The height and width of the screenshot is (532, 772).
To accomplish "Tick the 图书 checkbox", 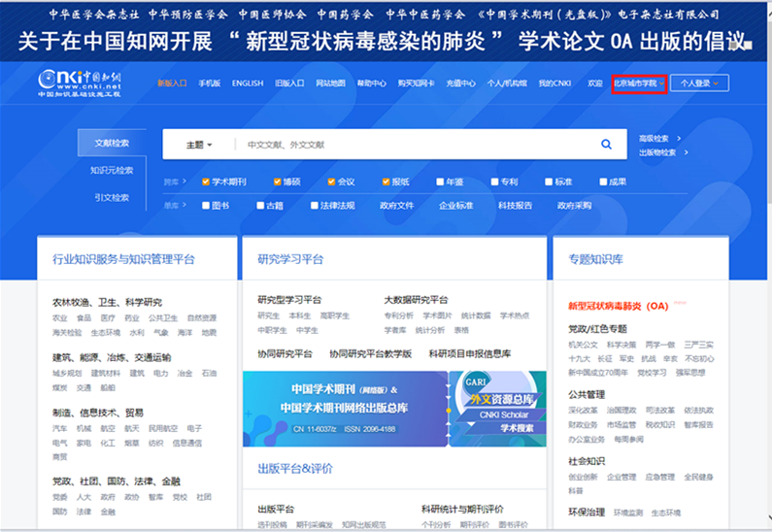I will click(x=206, y=205).
